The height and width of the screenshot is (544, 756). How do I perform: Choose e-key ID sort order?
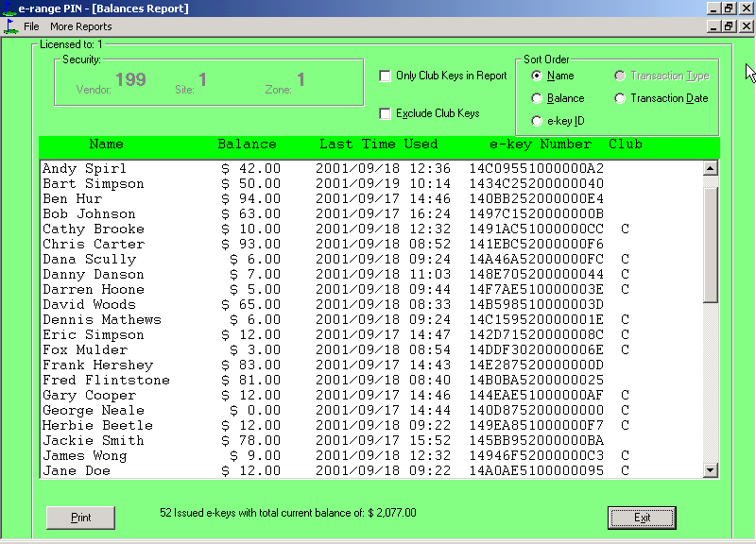point(537,121)
